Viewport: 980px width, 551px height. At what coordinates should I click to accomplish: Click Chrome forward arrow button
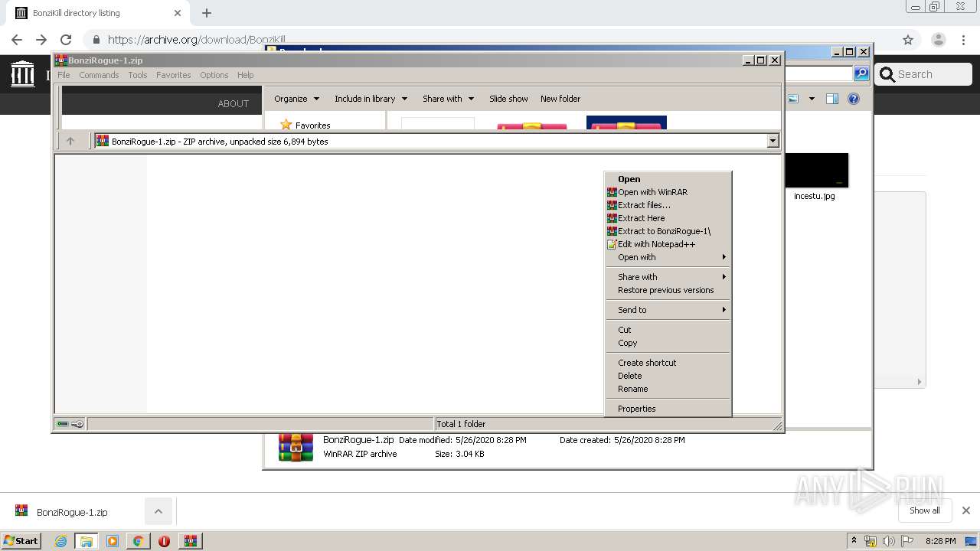click(x=41, y=40)
